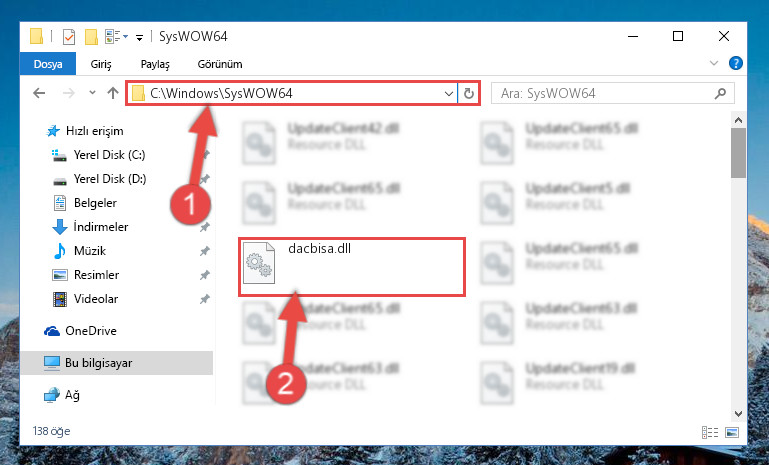Click the vertical scrollbar down arrow
The height and width of the screenshot is (465, 769).
(738, 414)
